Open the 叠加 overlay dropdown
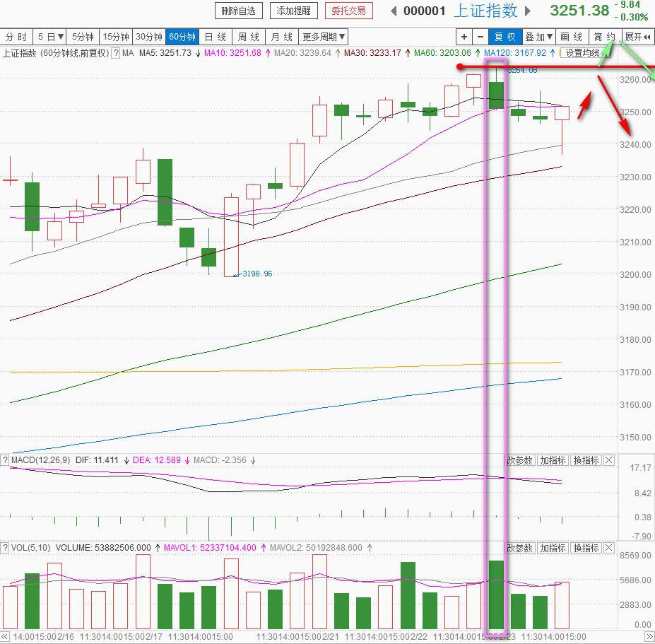Image resolution: width=655 pixels, height=644 pixels. [x=539, y=37]
